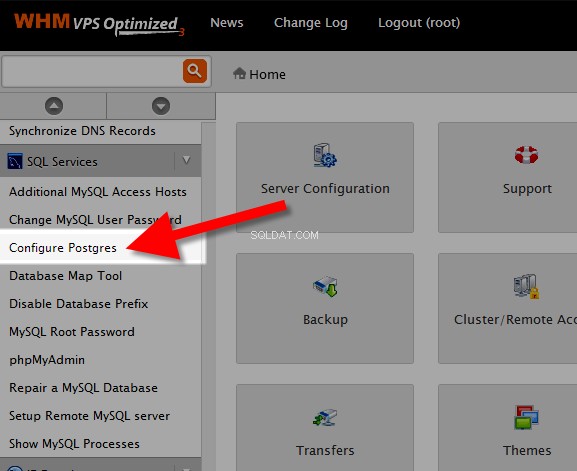The image size is (577, 471).
Task: Open the News menu item
Action: [227, 23]
